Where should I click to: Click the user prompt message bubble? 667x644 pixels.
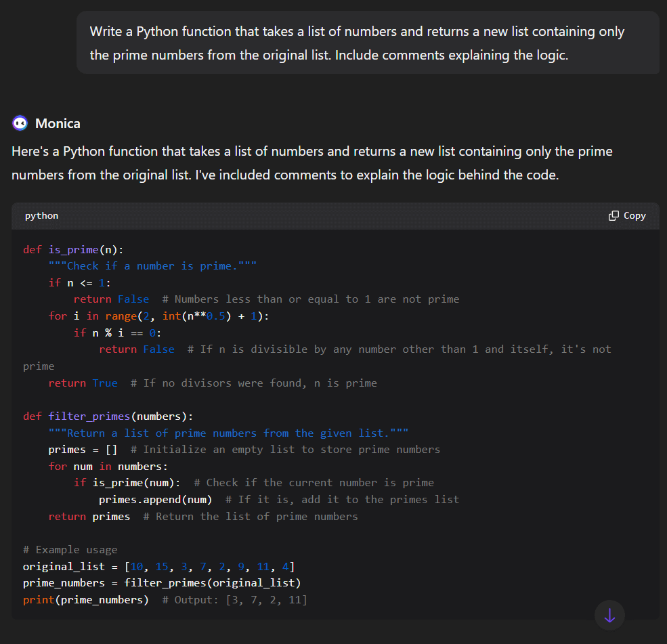[x=368, y=43]
